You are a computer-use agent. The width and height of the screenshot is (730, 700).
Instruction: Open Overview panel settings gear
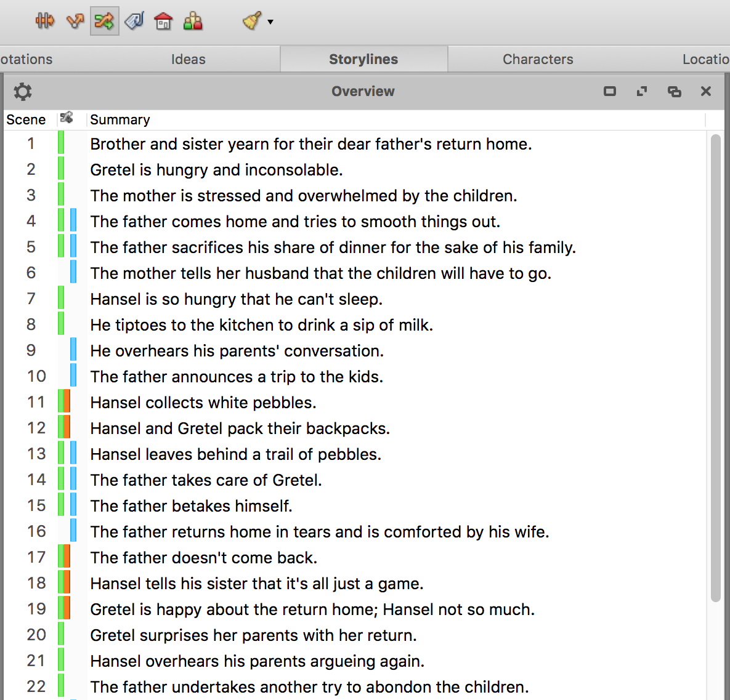click(x=23, y=92)
